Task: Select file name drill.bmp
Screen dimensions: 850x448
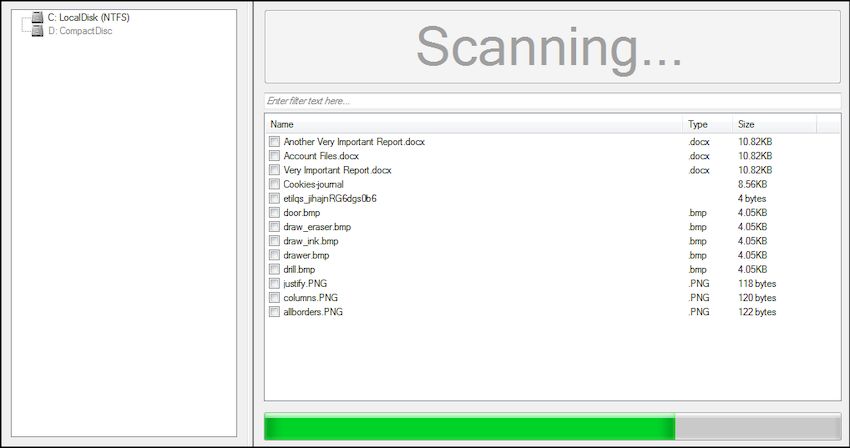Action: click(299, 269)
